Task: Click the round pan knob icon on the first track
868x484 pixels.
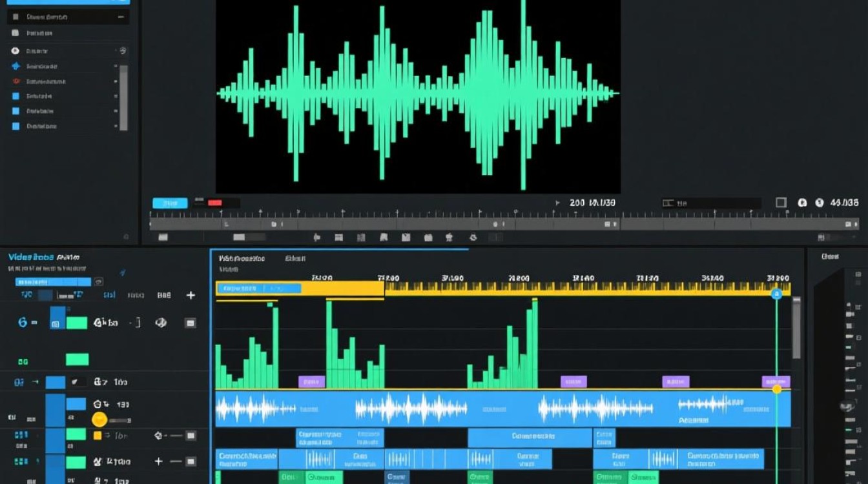Action: 161,322
